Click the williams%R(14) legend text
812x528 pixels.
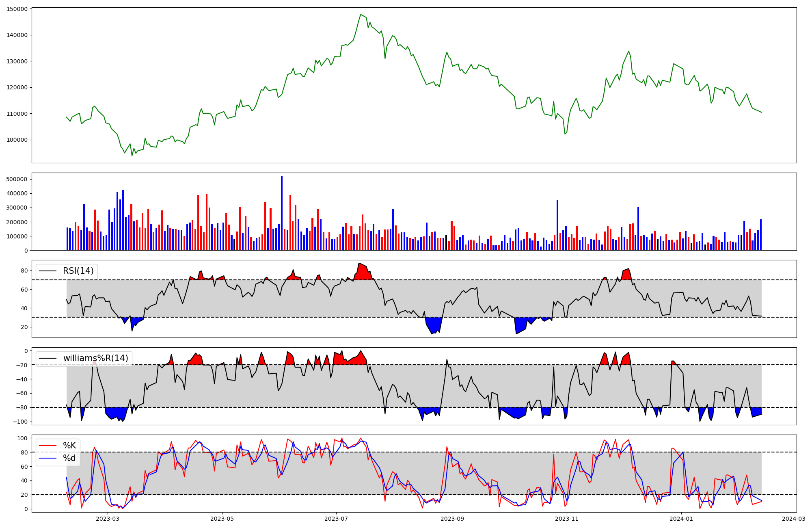pyautogui.click(x=95, y=358)
